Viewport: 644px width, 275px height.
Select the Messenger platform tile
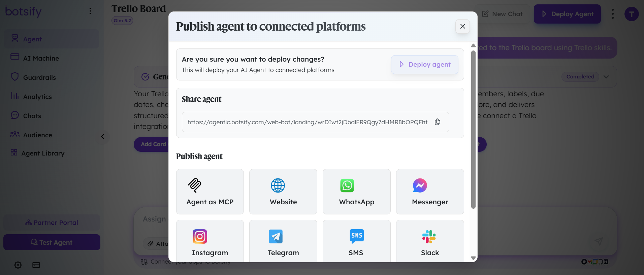430,192
